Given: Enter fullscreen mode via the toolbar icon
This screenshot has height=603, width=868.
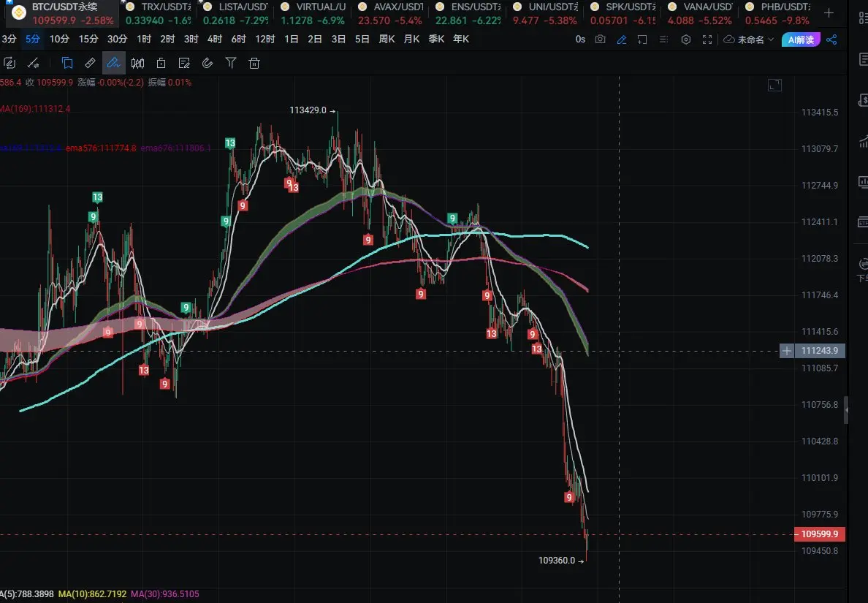Looking at the screenshot, I should pyautogui.click(x=707, y=39).
